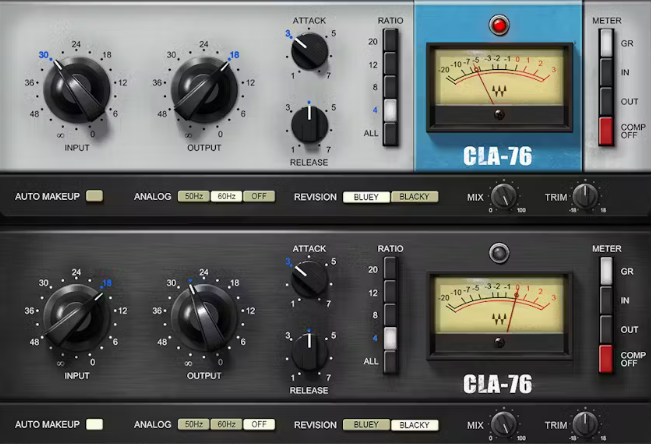Click the Trim knob on the Bluey unit
Viewport: 651px width, 444px height.
(585, 196)
